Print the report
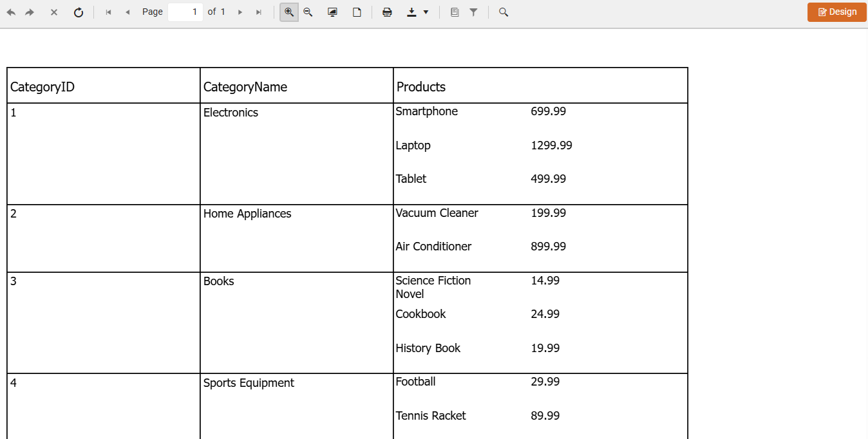The image size is (868, 439). point(387,12)
